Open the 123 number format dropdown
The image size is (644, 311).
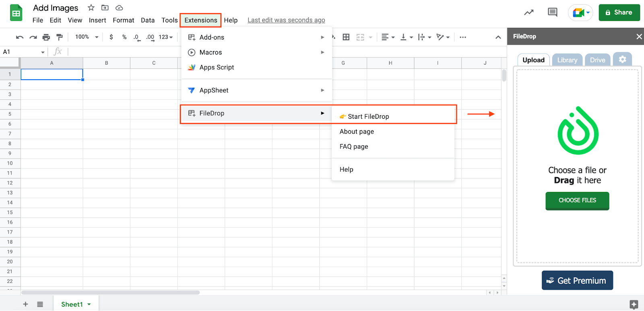tap(166, 37)
